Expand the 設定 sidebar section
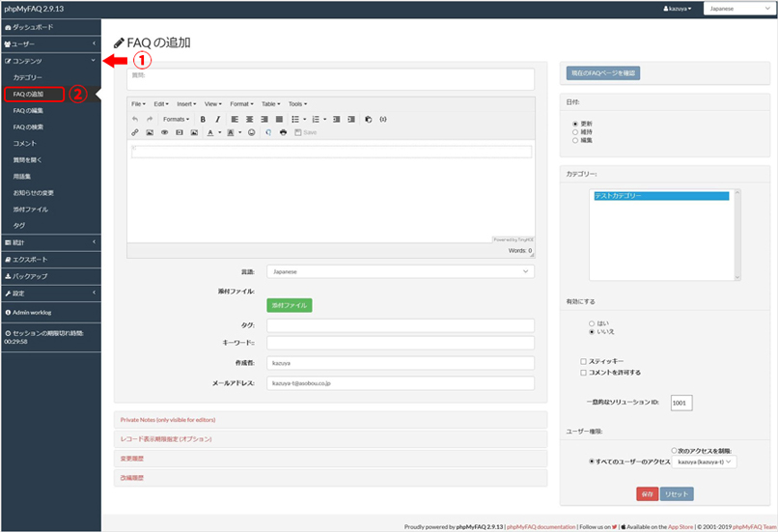778x532 pixels. [50, 294]
